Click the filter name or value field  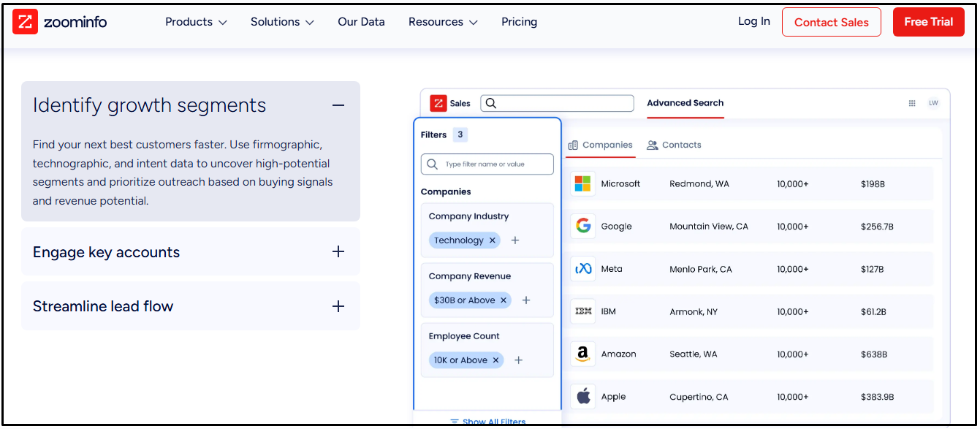click(x=494, y=164)
